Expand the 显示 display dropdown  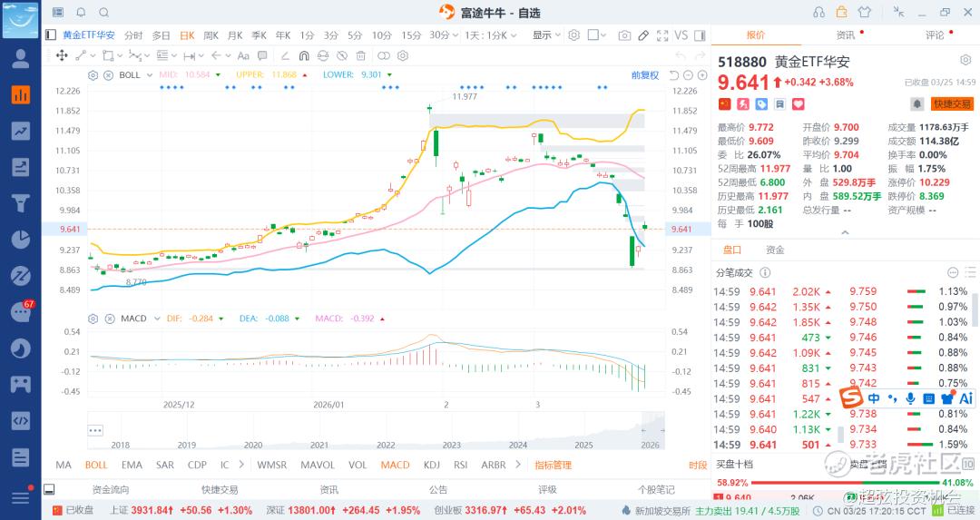point(545,35)
